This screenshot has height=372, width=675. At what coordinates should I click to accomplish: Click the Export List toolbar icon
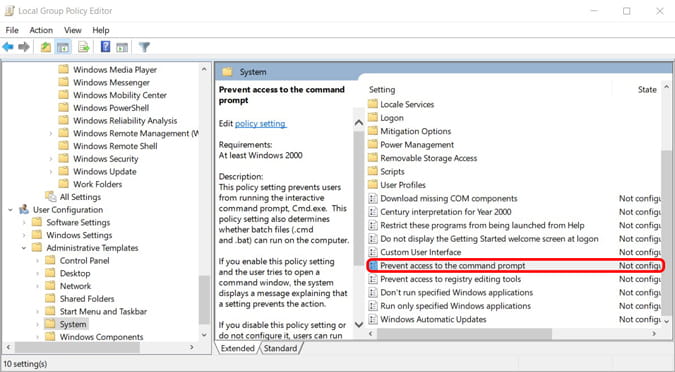click(x=84, y=47)
